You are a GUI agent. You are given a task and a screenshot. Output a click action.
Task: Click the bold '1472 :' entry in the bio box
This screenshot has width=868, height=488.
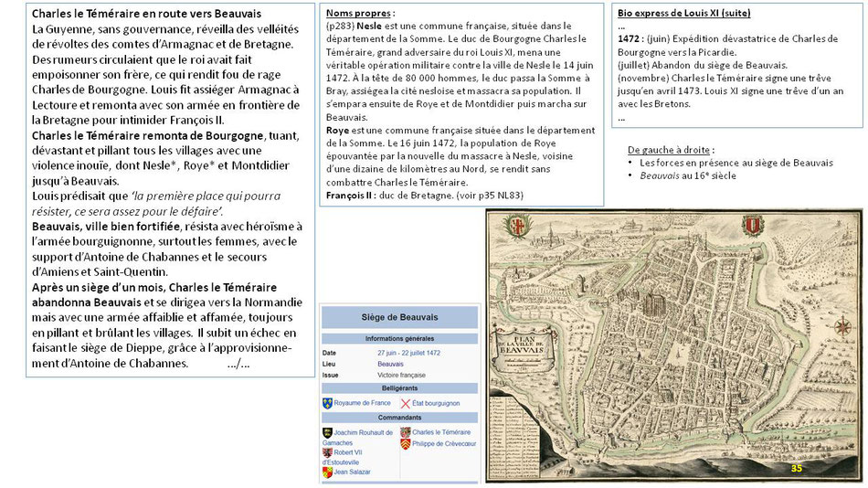tap(630, 38)
